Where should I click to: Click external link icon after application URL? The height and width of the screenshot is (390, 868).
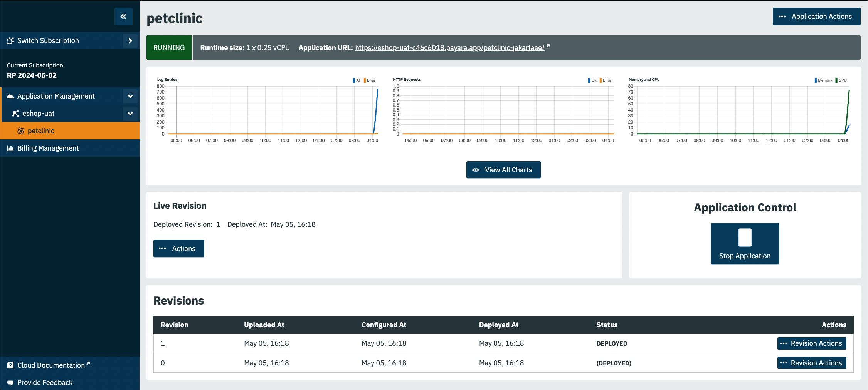click(548, 46)
